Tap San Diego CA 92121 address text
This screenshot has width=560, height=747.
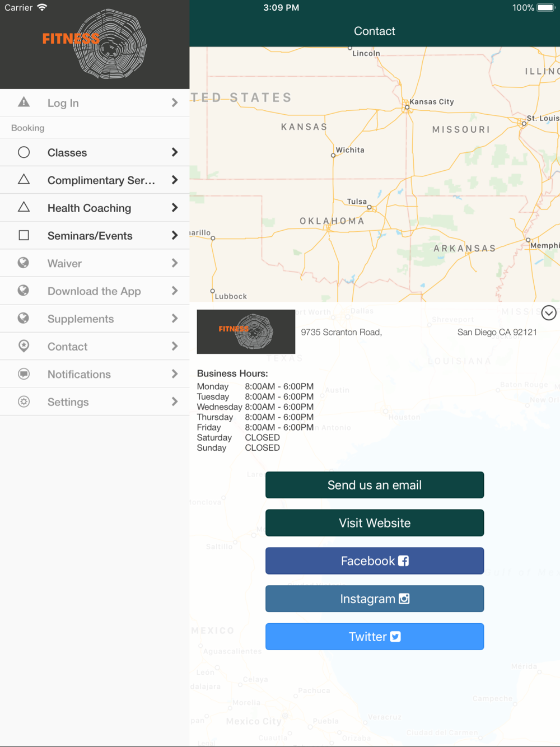[x=497, y=332]
